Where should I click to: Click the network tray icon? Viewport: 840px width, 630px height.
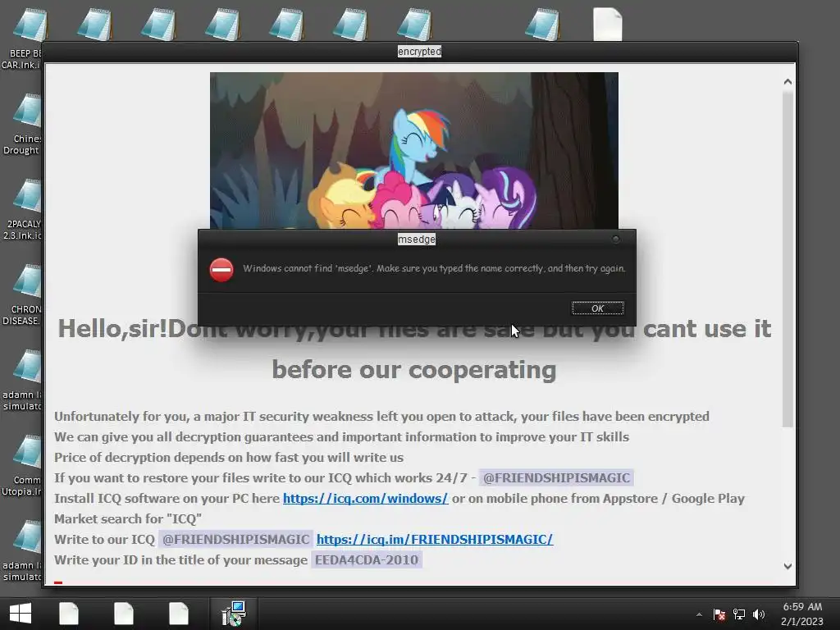(x=739, y=614)
